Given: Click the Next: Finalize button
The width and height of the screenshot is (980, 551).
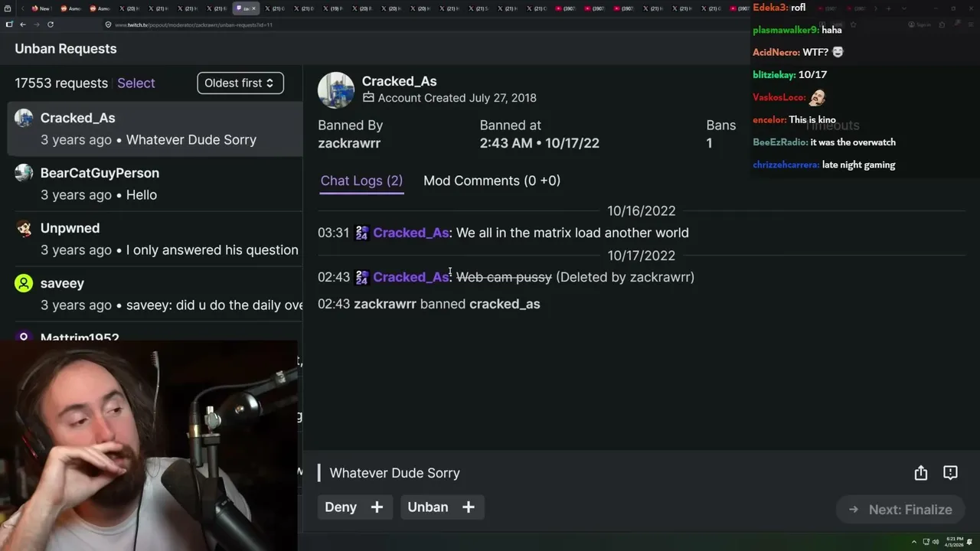Looking at the screenshot, I should [x=900, y=510].
